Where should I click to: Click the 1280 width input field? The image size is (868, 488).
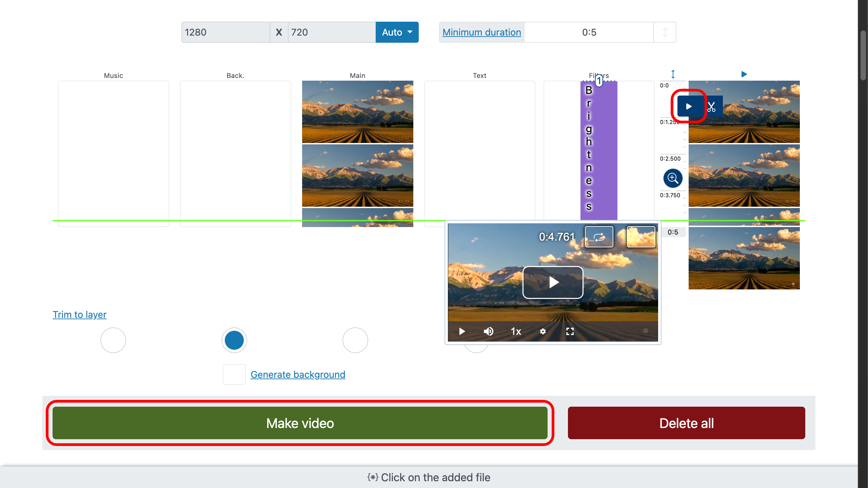(x=225, y=32)
